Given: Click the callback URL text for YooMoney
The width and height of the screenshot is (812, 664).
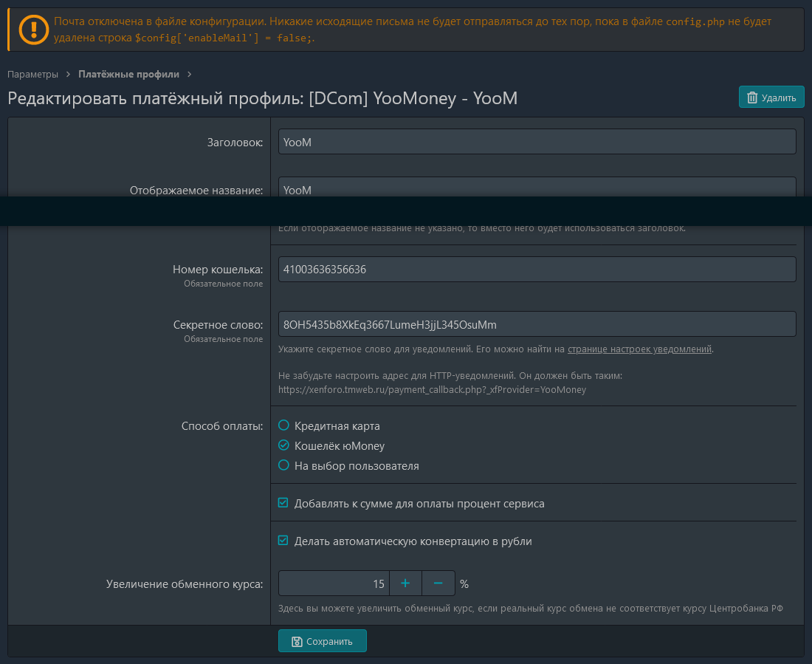Looking at the screenshot, I should (x=432, y=390).
